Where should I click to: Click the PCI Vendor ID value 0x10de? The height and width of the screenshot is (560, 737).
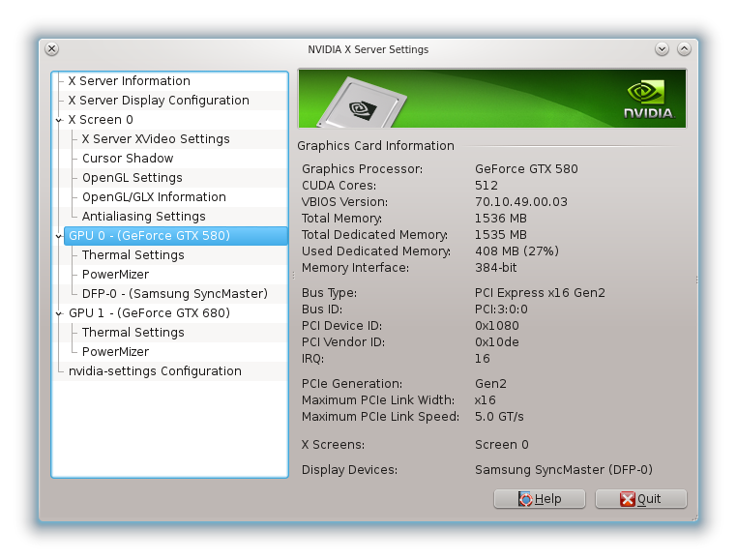pos(497,342)
